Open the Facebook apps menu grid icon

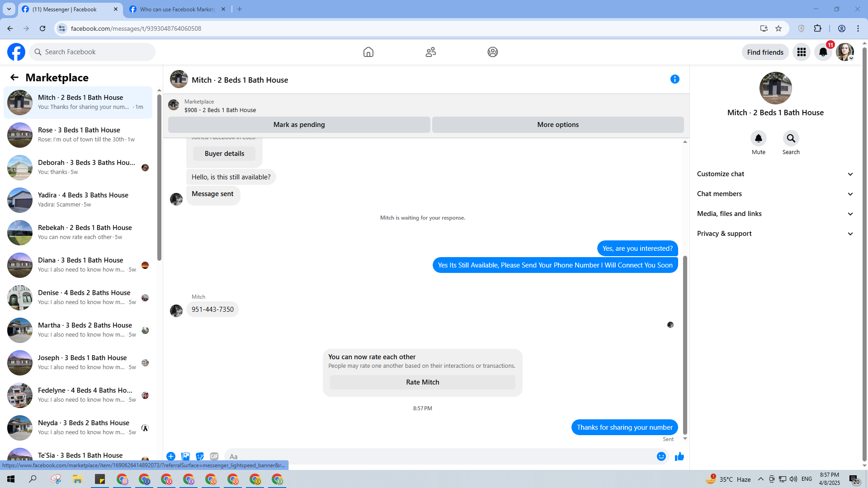pyautogui.click(x=802, y=52)
